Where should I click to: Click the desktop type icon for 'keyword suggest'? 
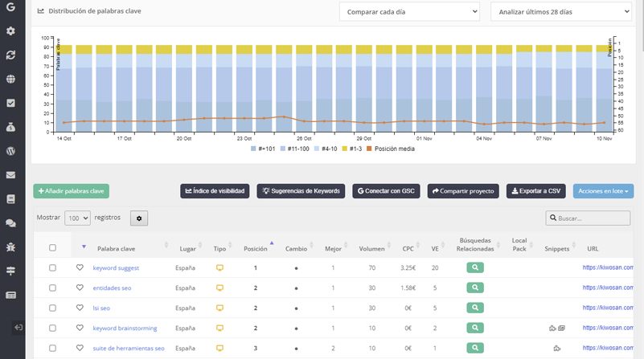pos(219,268)
